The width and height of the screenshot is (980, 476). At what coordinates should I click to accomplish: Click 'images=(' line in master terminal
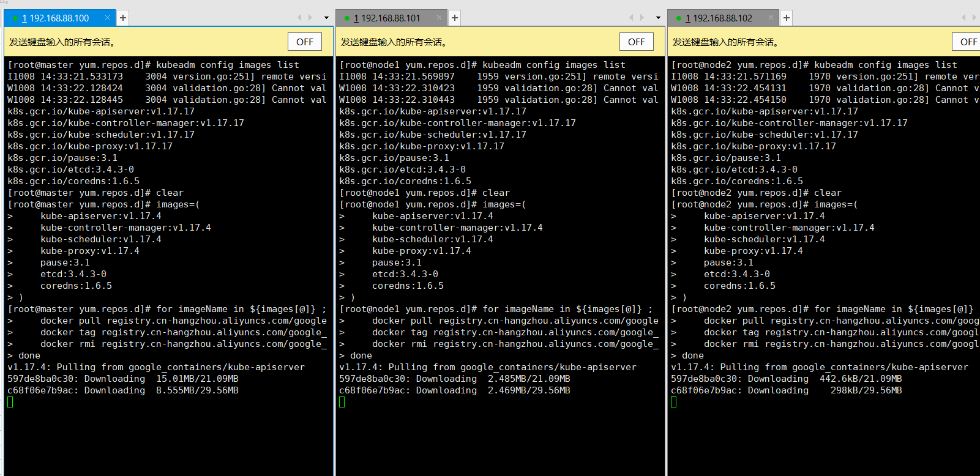104,204
